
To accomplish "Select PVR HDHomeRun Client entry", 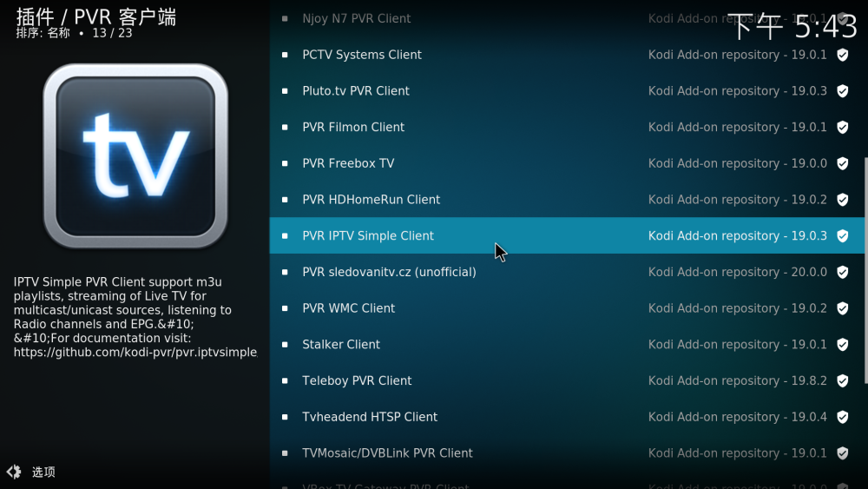I will pyautogui.click(x=567, y=200).
